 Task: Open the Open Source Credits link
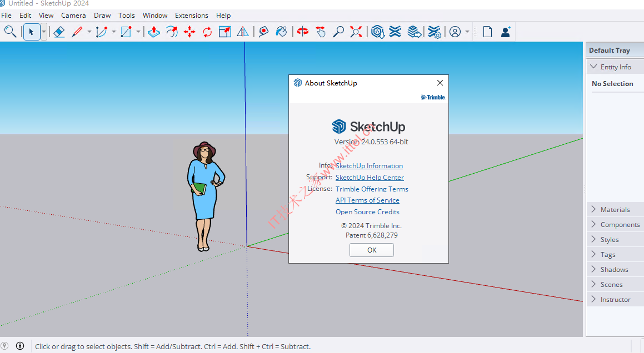tap(367, 212)
